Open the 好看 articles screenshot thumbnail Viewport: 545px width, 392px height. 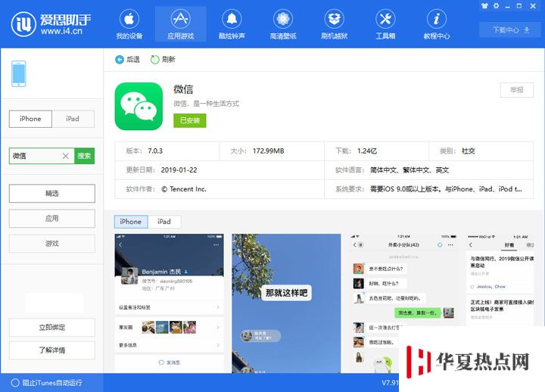500,280
